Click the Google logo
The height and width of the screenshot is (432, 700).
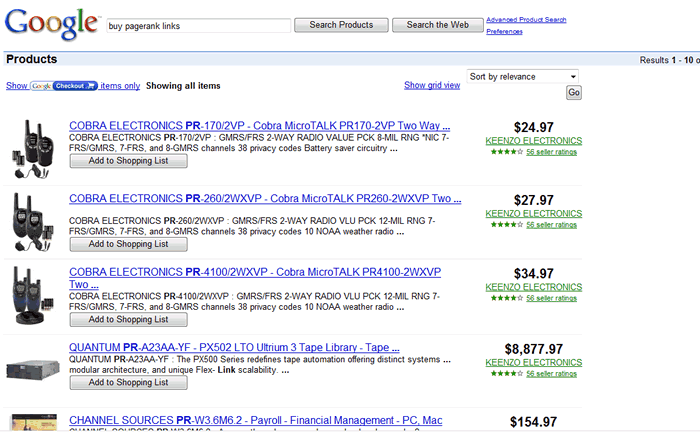pyautogui.click(x=51, y=25)
